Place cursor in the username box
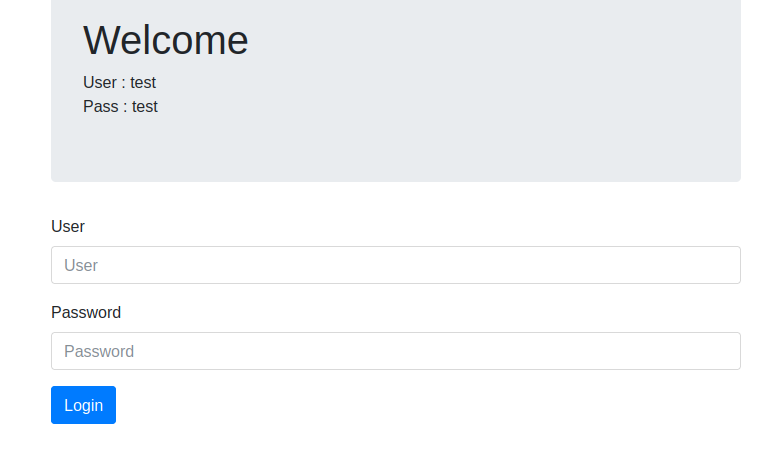Screen dimensions: 761x449 (x=396, y=265)
